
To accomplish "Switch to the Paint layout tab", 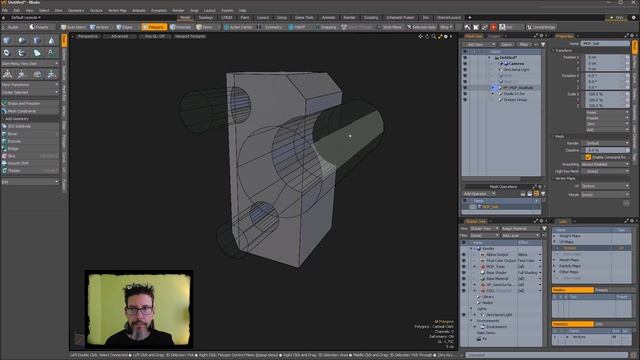I will click(x=244, y=18).
